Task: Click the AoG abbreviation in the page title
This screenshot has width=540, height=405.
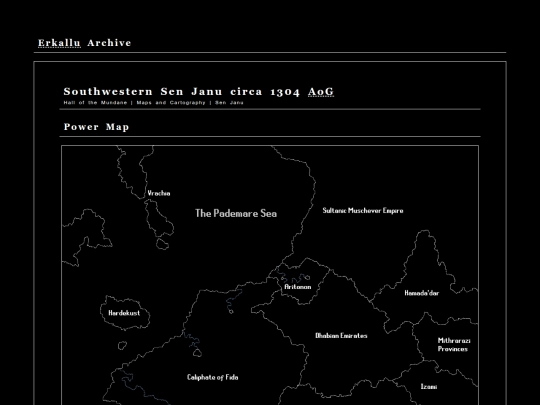Action: tap(321, 92)
